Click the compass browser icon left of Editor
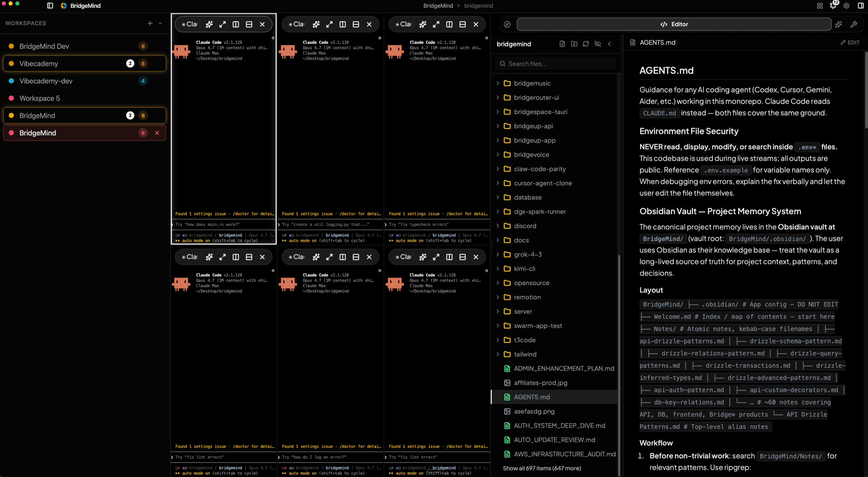Image resolution: width=868 pixels, height=477 pixels. 507,24
